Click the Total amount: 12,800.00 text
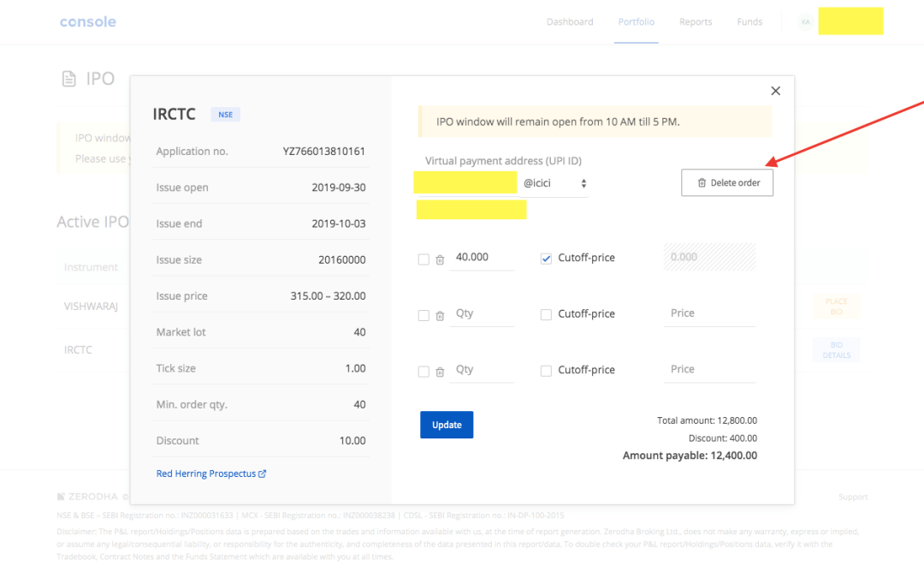Image resolution: width=924 pixels, height=578 pixels. 707,420
